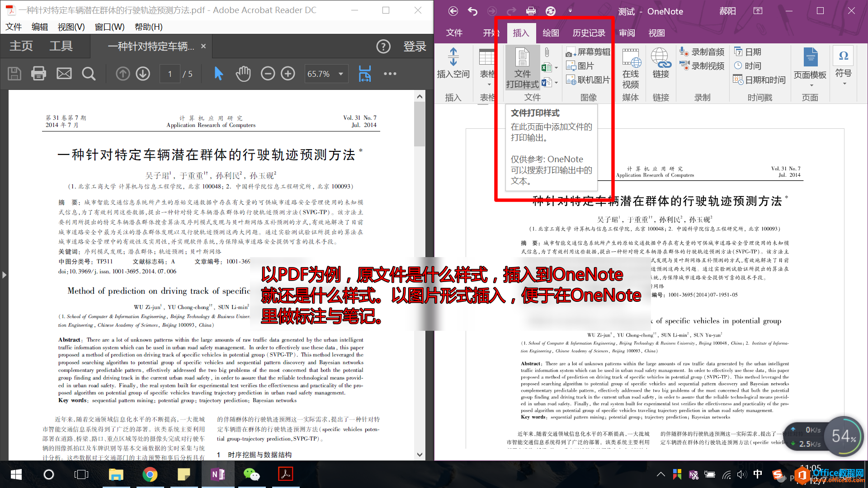
Task: Open OneNote quick access toolbar customize arrow
Action: (570, 11)
